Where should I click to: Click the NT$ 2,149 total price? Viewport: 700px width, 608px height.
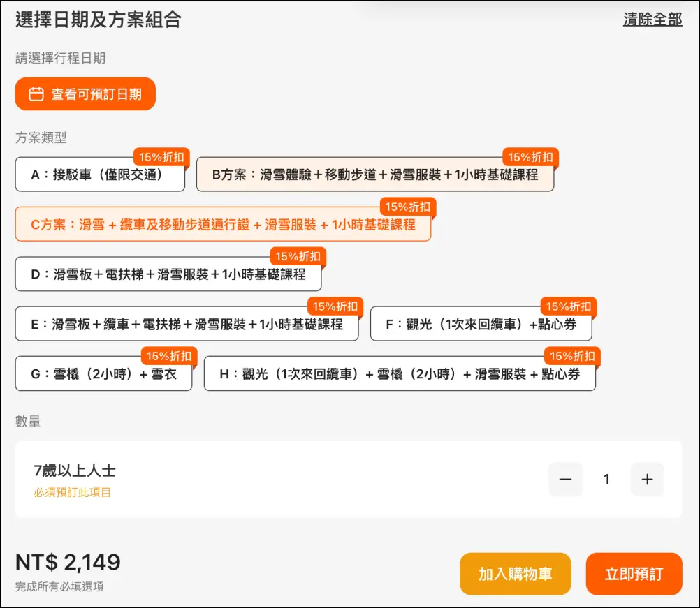68,562
